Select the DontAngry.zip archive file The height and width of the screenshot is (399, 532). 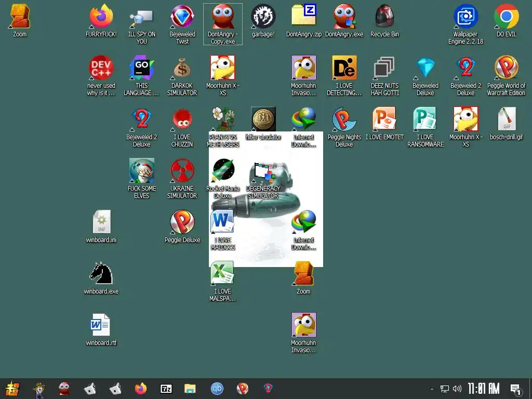point(303,20)
